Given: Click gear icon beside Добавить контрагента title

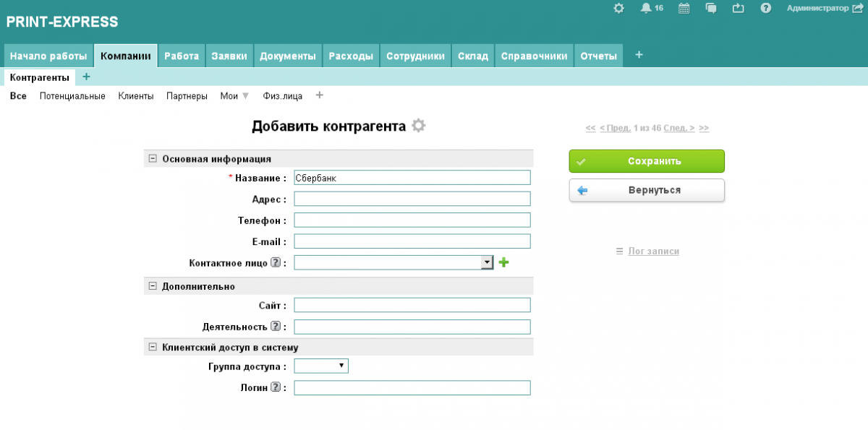Looking at the screenshot, I should click(x=418, y=126).
